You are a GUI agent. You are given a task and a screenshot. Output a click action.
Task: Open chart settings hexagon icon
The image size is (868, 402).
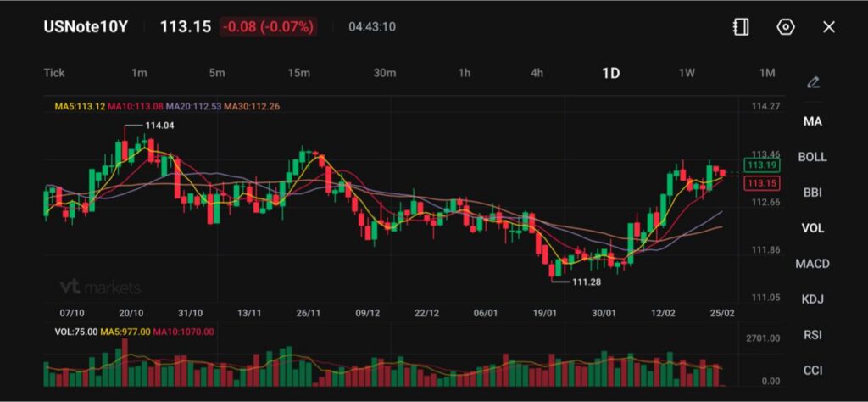pyautogui.click(x=786, y=27)
